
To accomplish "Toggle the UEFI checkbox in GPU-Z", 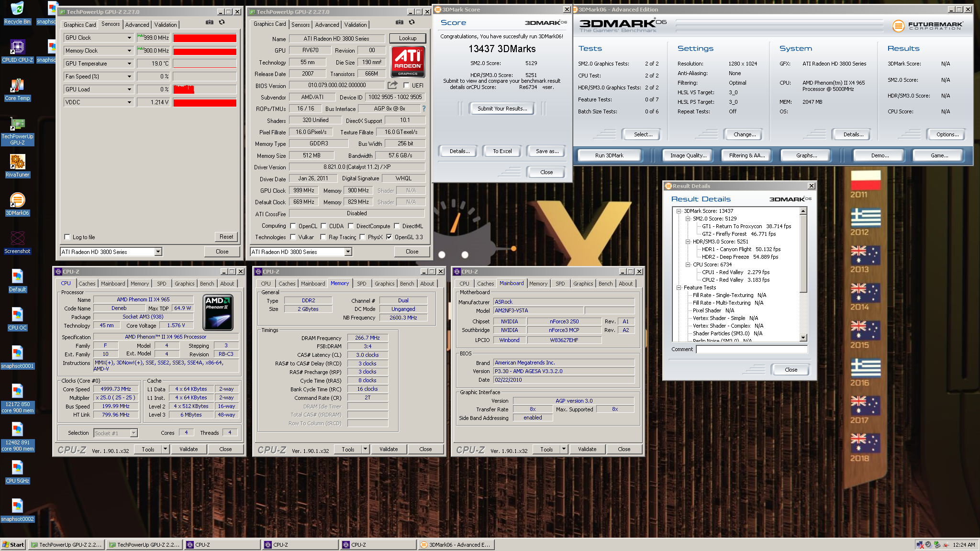I will [x=406, y=86].
